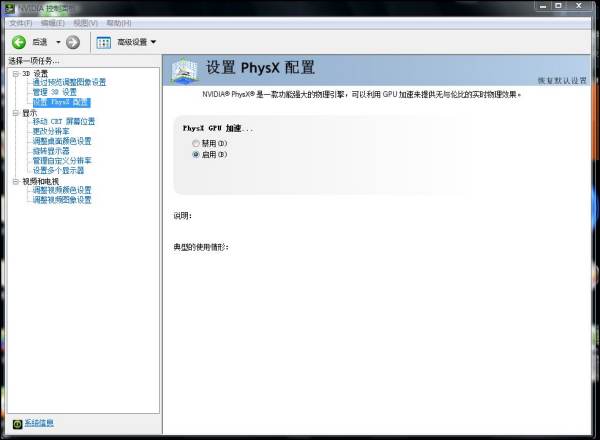Click the PhysX GPU 加速 group heading

pyautogui.click(x=218, y=129)
